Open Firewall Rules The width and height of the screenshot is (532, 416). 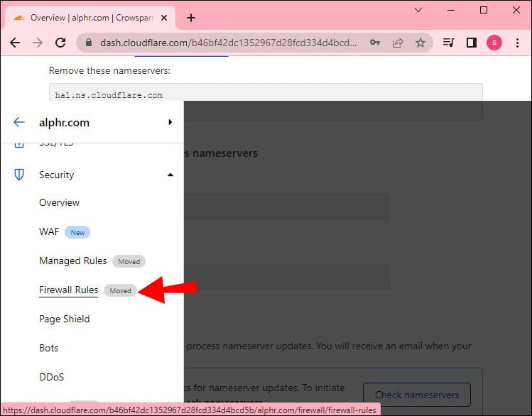coord(68,290)
